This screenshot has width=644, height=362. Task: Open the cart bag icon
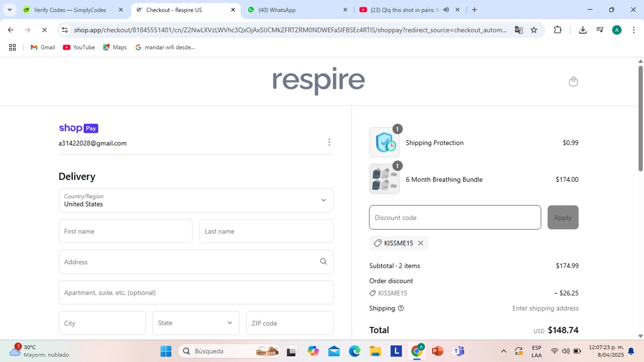(573, 81)
